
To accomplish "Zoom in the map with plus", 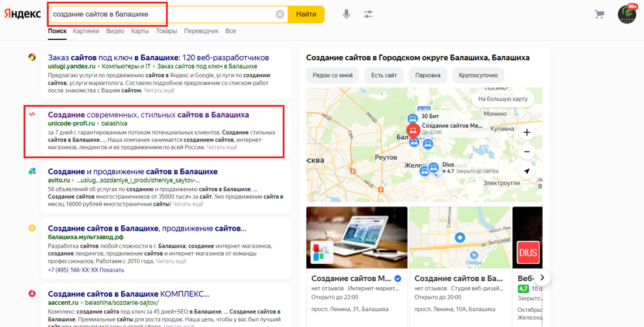I will 526,133.
